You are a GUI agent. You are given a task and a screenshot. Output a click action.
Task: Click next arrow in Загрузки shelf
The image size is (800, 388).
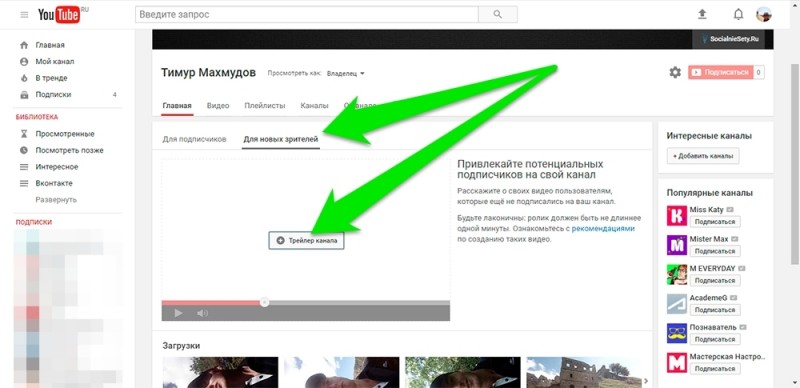(x=645, y=381)
